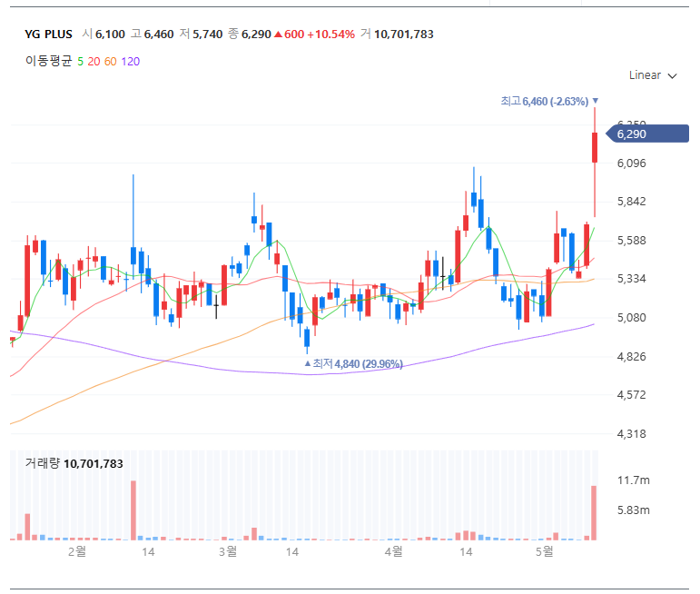Screen dimensions: 700x594
Task: Click the 4,826 price axis label
Action: tap(631, 357)
